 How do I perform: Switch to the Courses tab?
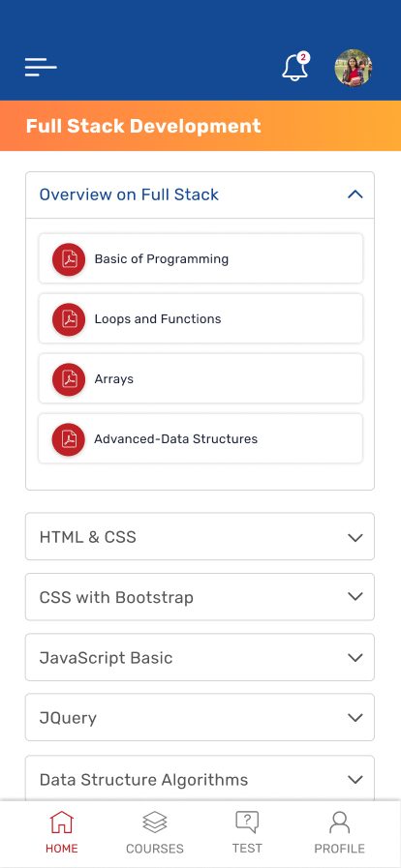pos(155,833)
